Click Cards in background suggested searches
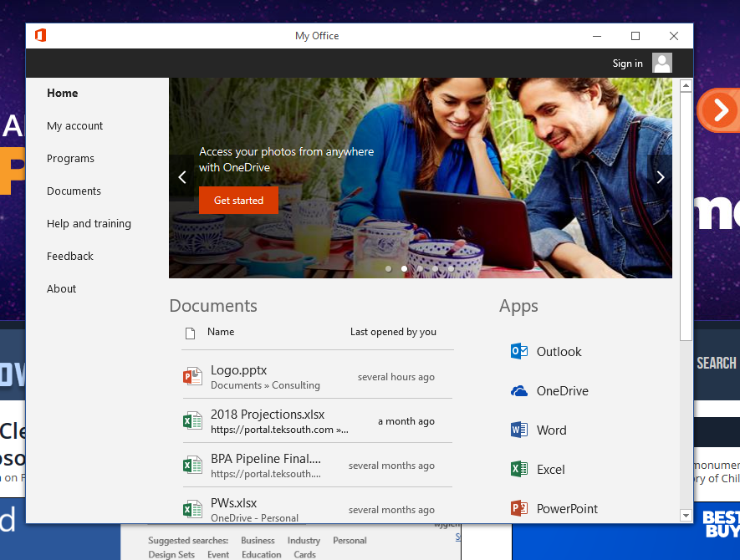The image size is (740, 560). pos(305,554)
